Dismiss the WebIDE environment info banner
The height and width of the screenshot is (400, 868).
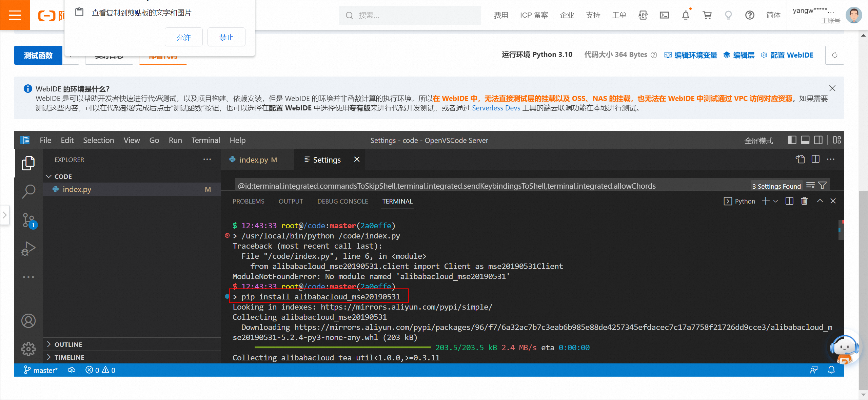point(831,88)
